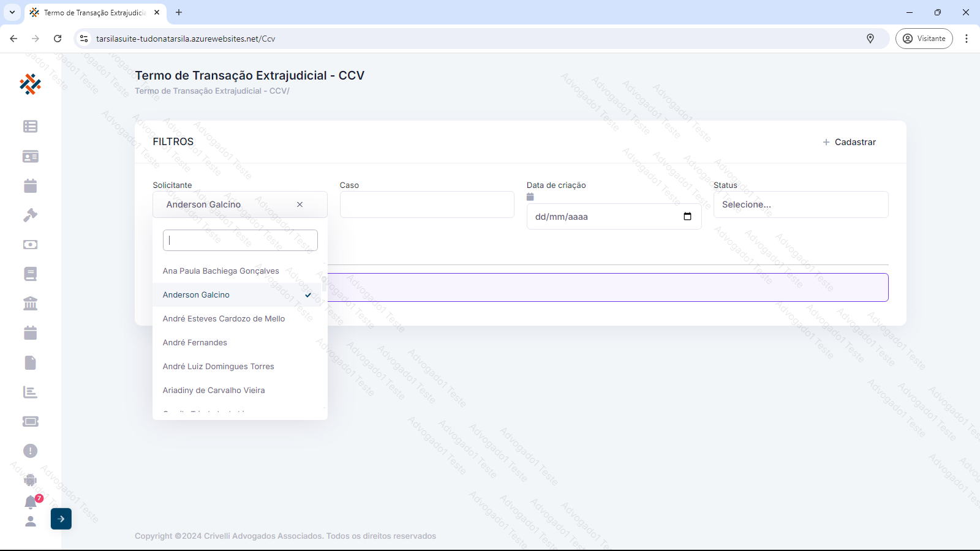
Task: Pick André Luiz Domingues Torres option
Action: tap(218, 367)
